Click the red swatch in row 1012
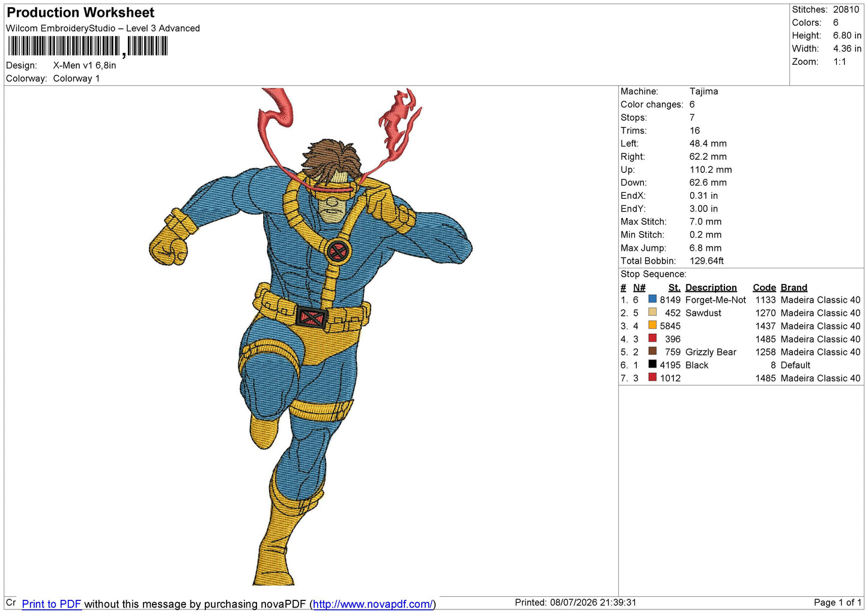This screenshot has width=868, height=613. point(652,377)
